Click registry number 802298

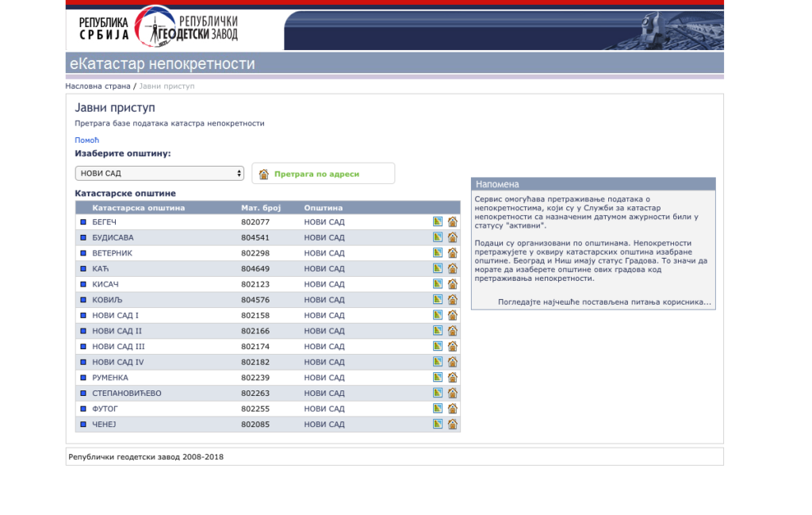(255, 253)
